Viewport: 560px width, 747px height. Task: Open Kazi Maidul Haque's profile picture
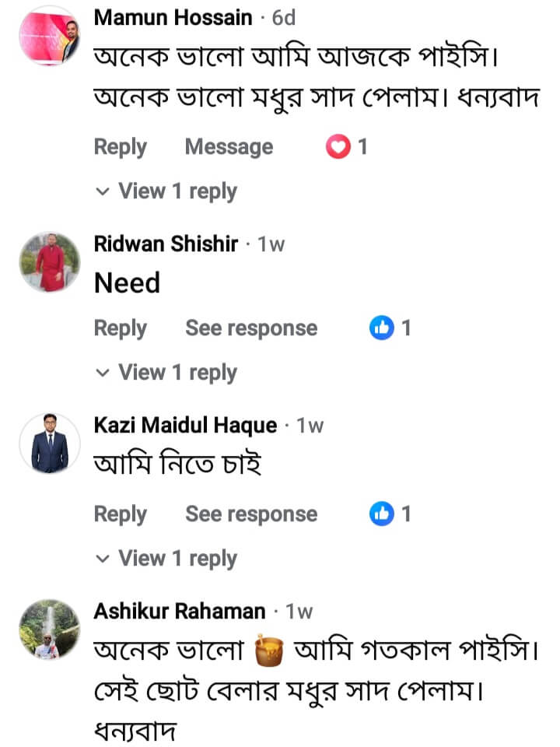tap(49, 444)
